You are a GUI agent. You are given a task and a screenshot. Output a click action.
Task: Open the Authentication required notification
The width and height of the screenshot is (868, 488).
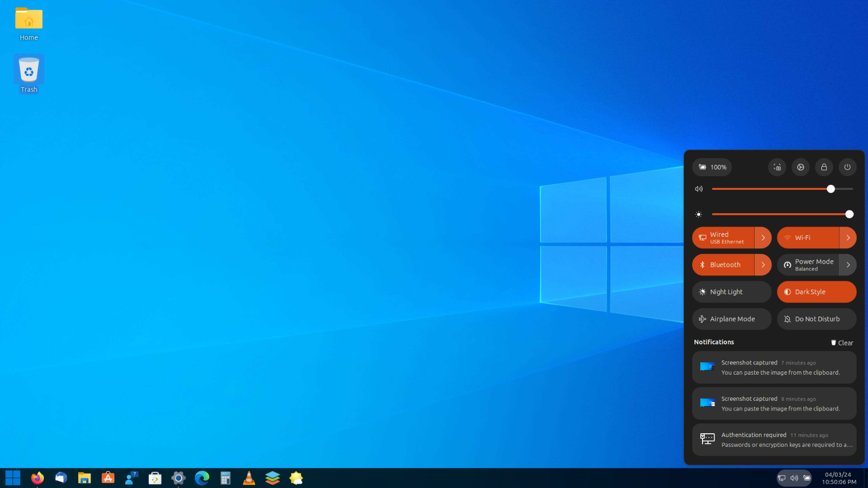pos(774,440)
